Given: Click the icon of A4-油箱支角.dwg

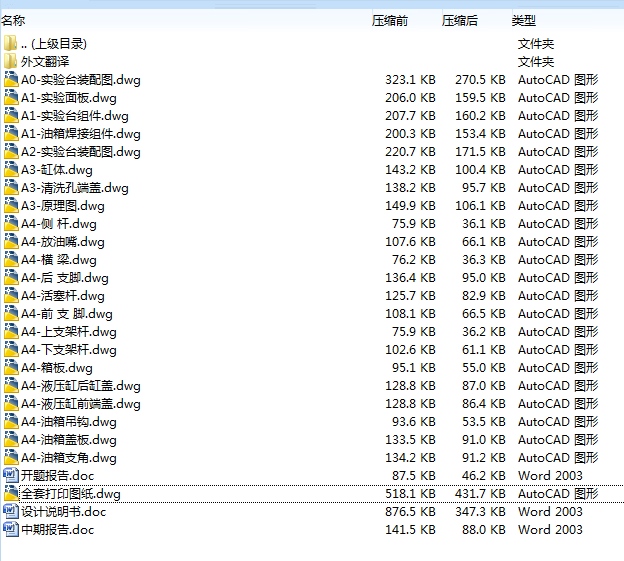Looking at the screenshot, I should (11, 458).
